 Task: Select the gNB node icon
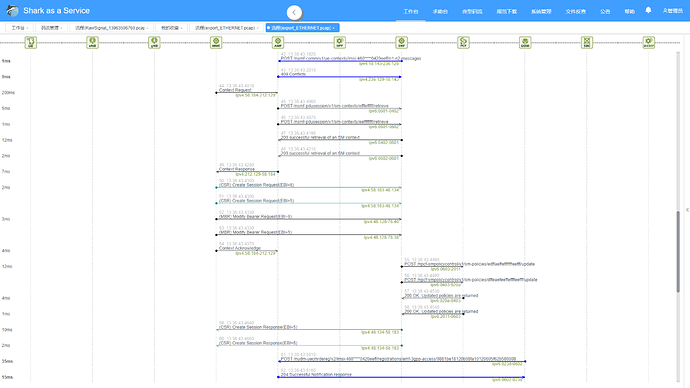(154, 43)
